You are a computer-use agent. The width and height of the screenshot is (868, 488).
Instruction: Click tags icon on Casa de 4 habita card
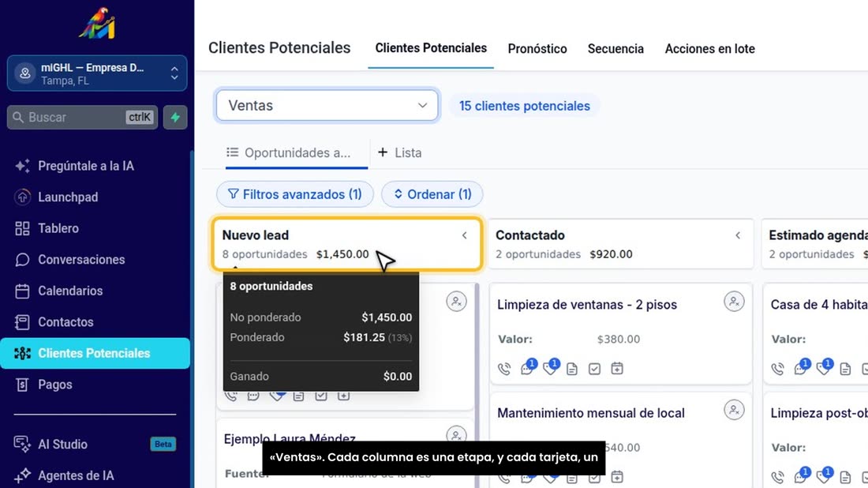[824, 367]
